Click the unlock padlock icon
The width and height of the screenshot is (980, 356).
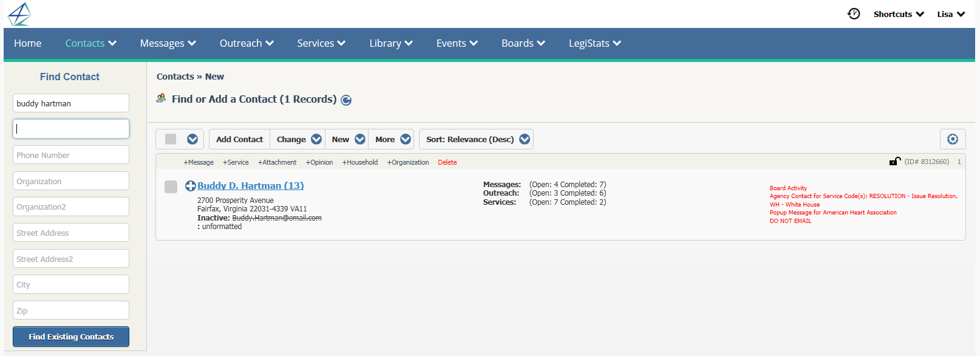tap(895, 161)
